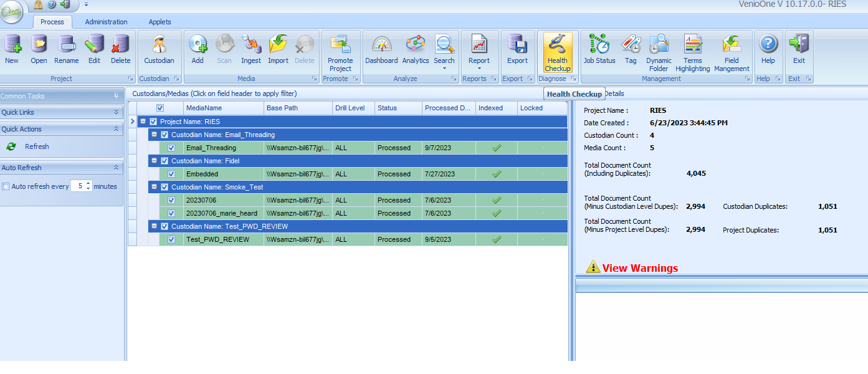Screen dimensions: 868x374
Task: Click the red View Warnings link
Action: (x=640, y=268)
